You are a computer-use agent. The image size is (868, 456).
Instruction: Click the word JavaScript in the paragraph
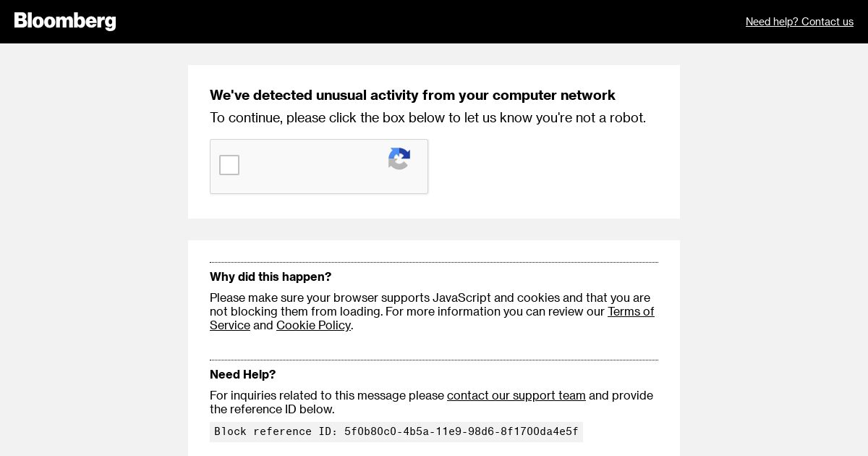(x=461, y=298)
